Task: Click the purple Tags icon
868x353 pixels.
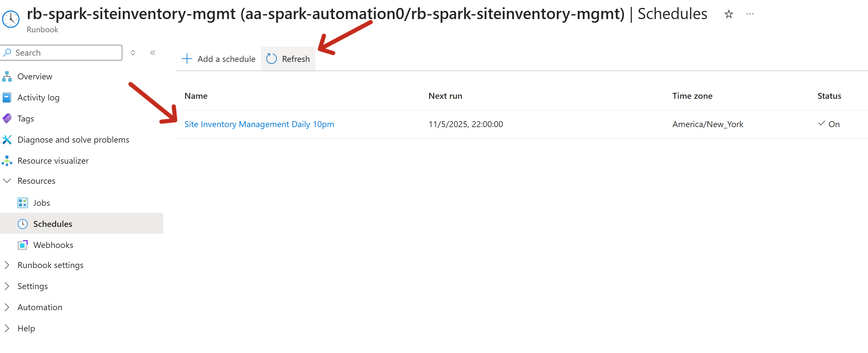Action: coord(7,119)
